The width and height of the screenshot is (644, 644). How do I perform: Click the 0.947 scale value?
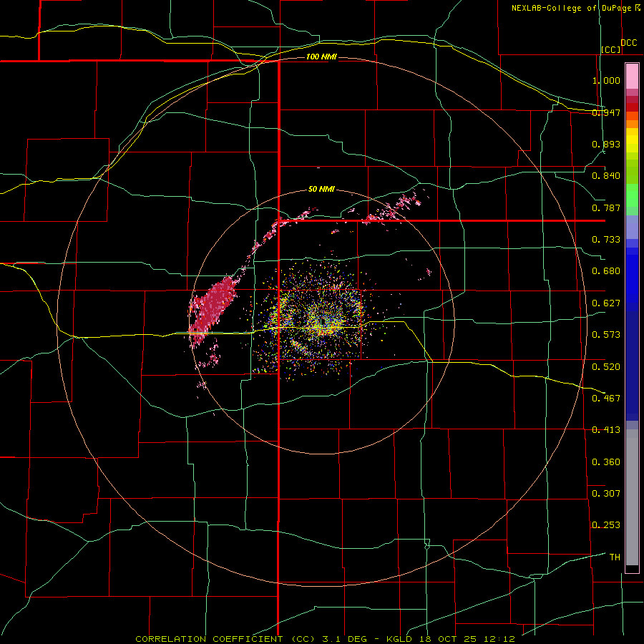[x=606, y=112]
